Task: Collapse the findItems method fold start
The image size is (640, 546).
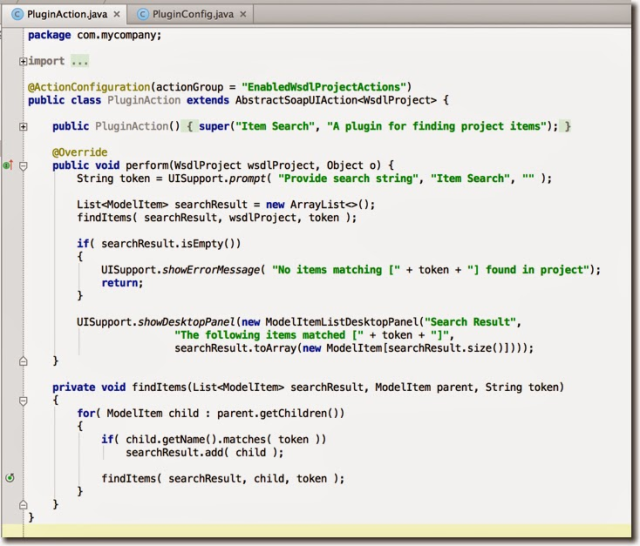Action: pos(23,401)
